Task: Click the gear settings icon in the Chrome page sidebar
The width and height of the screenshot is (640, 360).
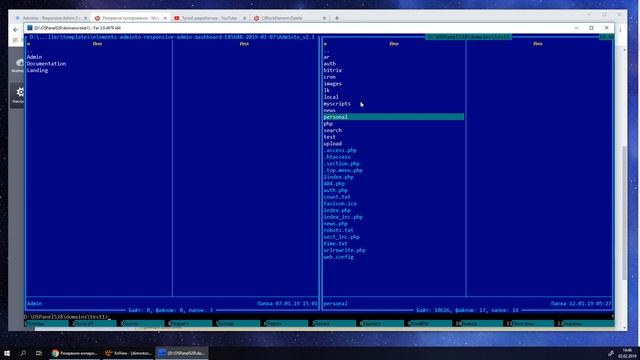Action: point(20,92)
